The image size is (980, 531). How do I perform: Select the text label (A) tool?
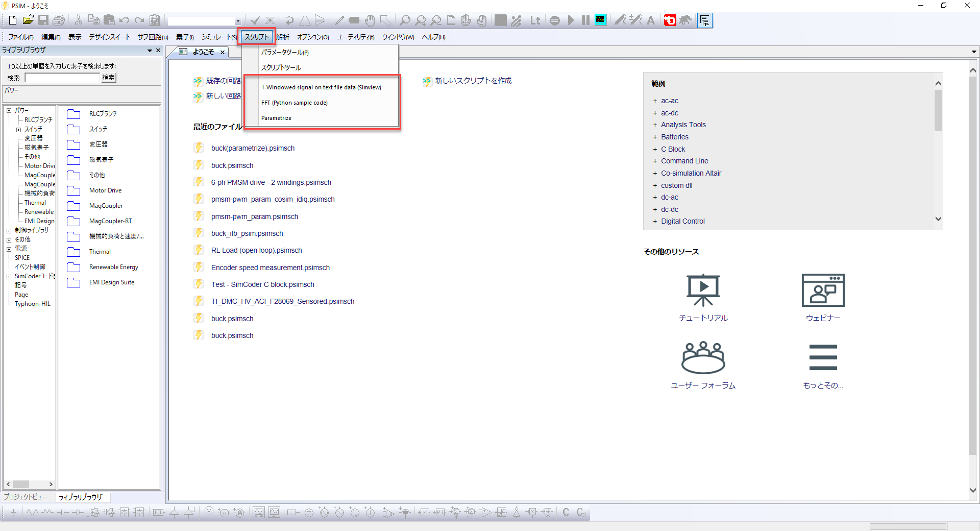(x=650, y=20)
